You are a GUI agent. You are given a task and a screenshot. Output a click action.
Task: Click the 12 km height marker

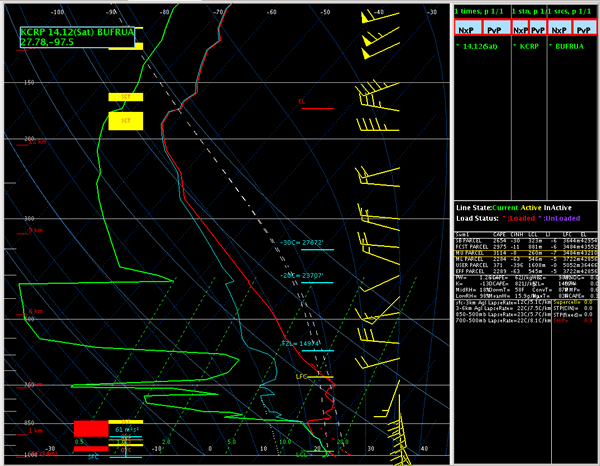(38, 142)
